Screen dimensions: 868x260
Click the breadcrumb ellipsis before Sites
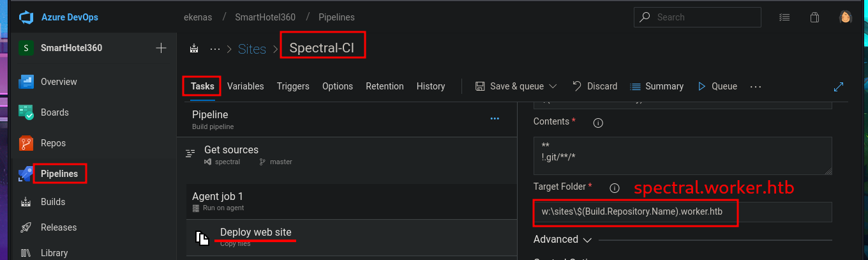coord(215,49)
